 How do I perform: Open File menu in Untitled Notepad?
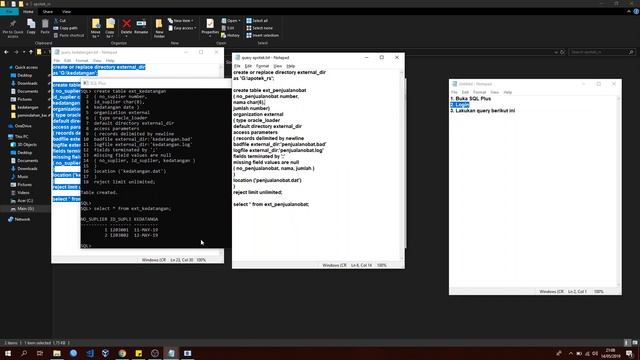[x=454, y=92]
